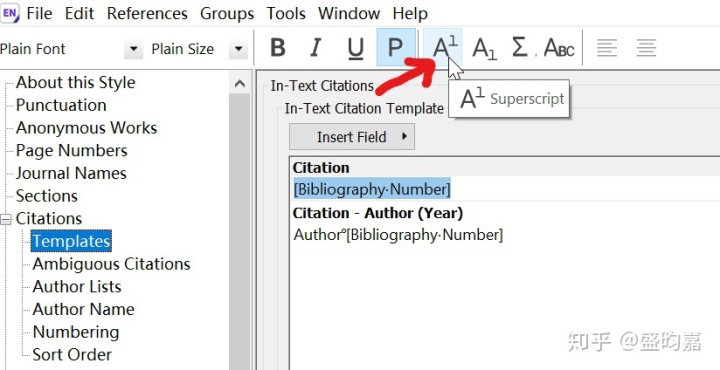Select Templates under Citations
This screenshot has height=370, width=720.
point(71,241)
